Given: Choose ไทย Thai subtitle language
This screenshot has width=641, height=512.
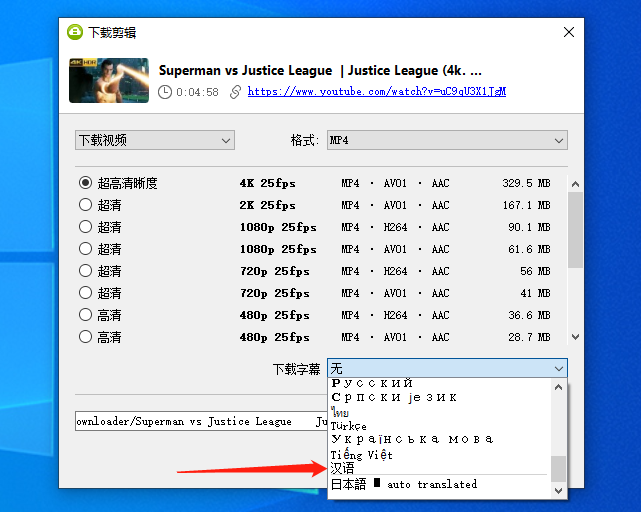Looking at the screenshot, I should point(439,412).
